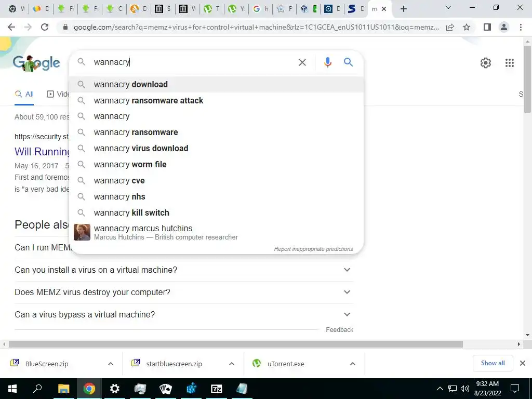Screen dimensions: 532x399
Task: Open Chrome three-dot menu
Action: pos(521,27)
